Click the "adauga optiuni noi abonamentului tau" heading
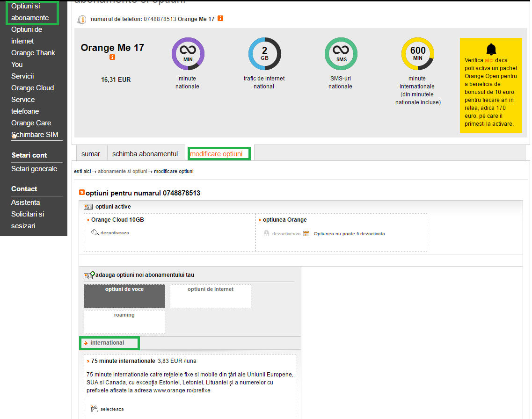This screenshot has height=419, width=532. 145,275
